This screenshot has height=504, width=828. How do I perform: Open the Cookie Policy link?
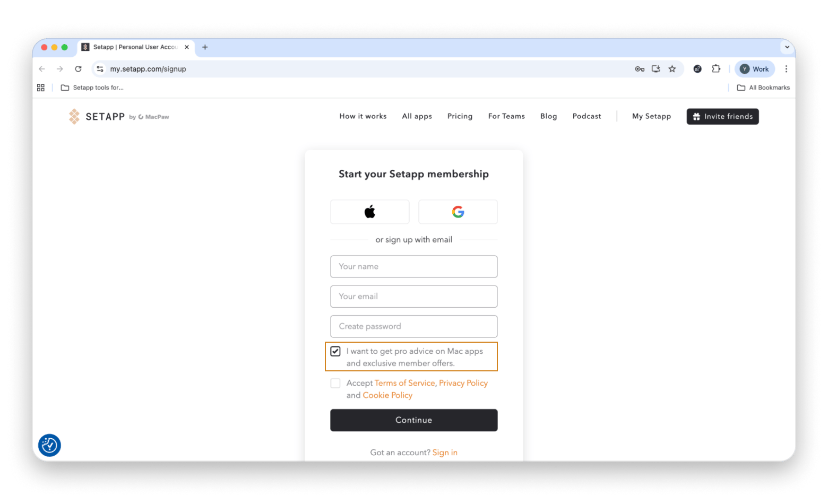(x=387, y=395)
